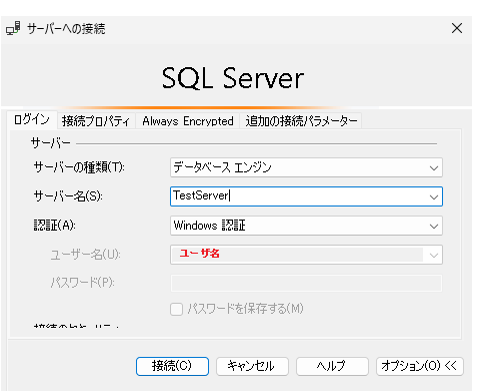Click the SQL Server banner heading
Viewport: 486px width, 391px height.
click(233, 78)
